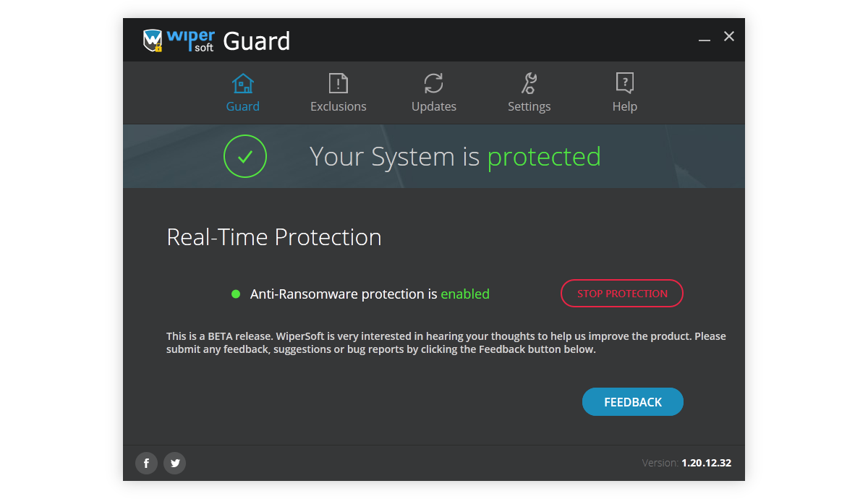This screenshot has width=868, height=499.
Task: Click the green enabled status dot
Action: [236, 294]
